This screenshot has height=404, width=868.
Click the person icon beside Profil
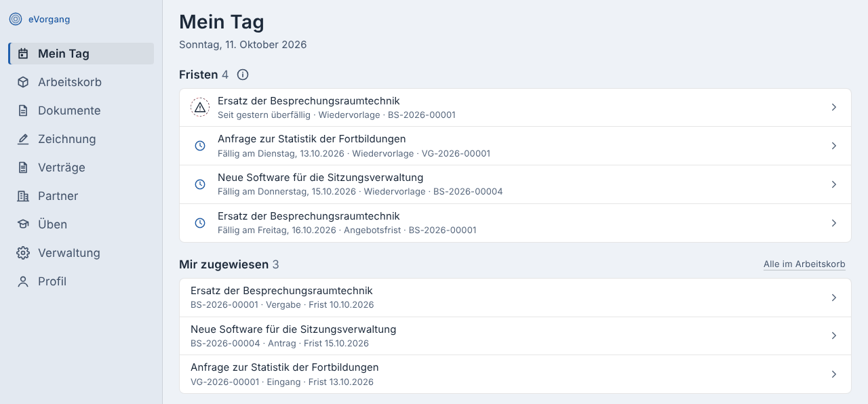[23, 281]
